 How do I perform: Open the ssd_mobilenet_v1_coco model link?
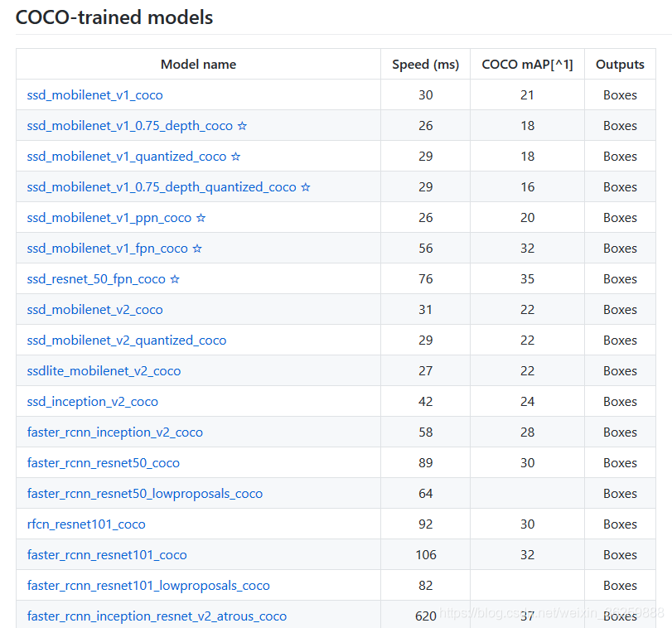coord(94,95)
